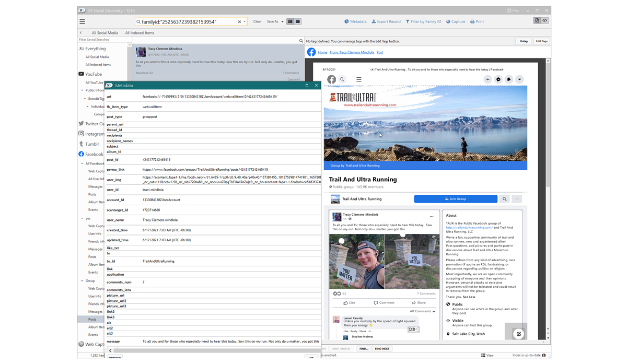Expand the search box history dropdown

point(245,22)
